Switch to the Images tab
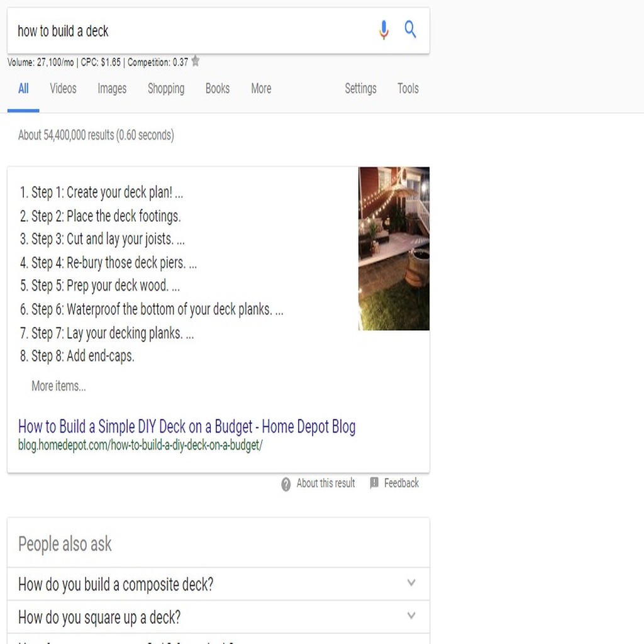 tap(112, 89)
